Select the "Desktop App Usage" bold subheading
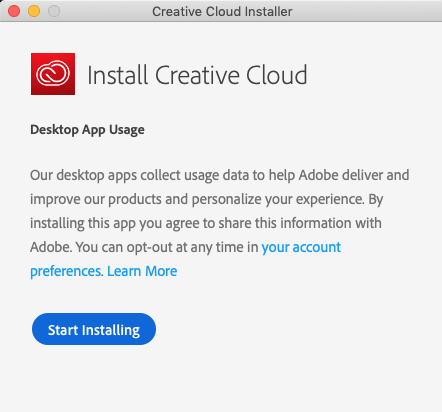442x412 pixels. [x=87, y=130]
